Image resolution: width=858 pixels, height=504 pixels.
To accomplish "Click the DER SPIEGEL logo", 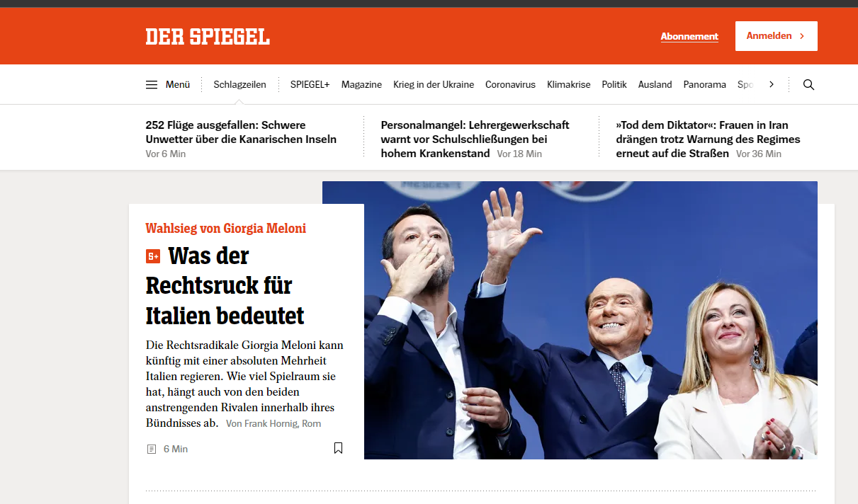I will pos(208,36).
